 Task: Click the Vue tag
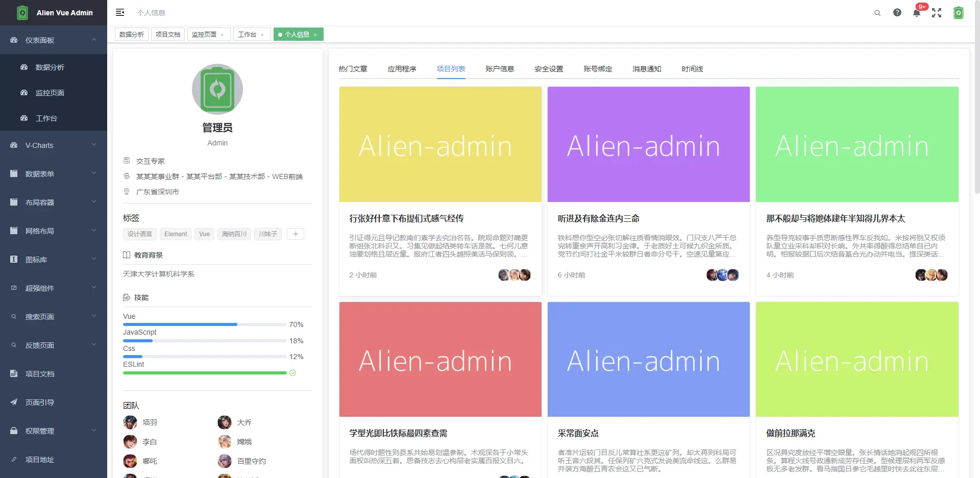(x=204, y=234)
